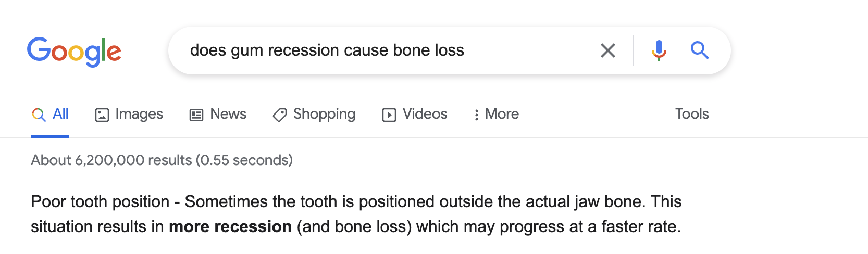Image resolution: width=868 pixels, height=254 pixels.
Task: Click the Google logo
Action: pos(74,52)
